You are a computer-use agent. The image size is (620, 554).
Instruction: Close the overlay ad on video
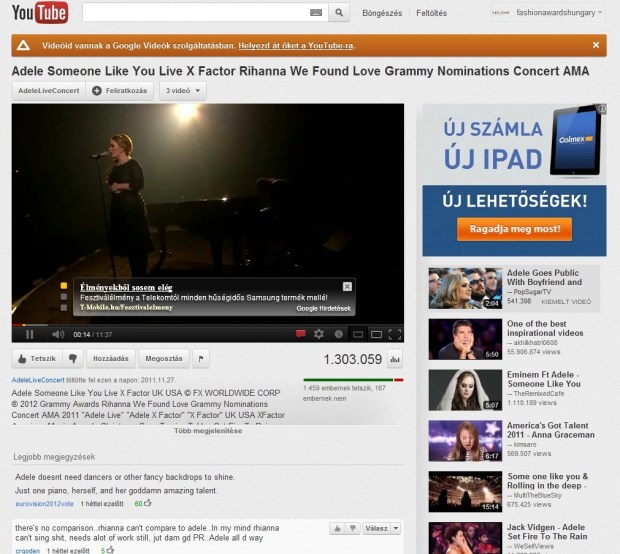(347, 287)
